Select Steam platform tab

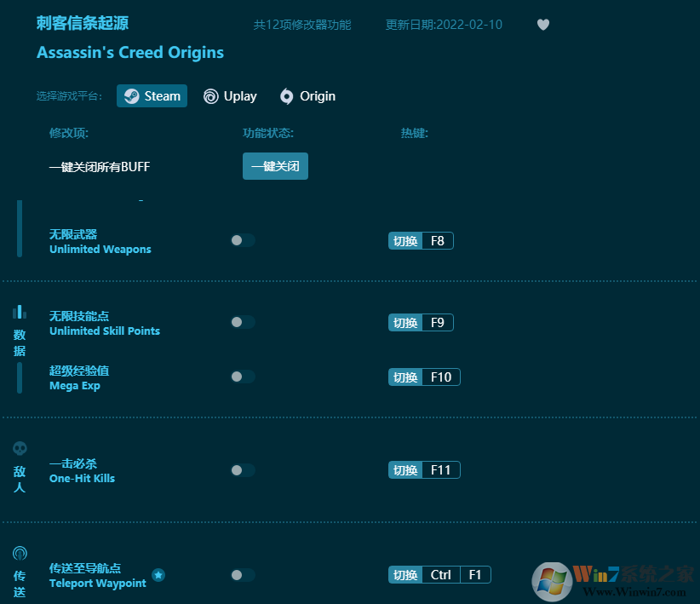[x=152, y=96]
